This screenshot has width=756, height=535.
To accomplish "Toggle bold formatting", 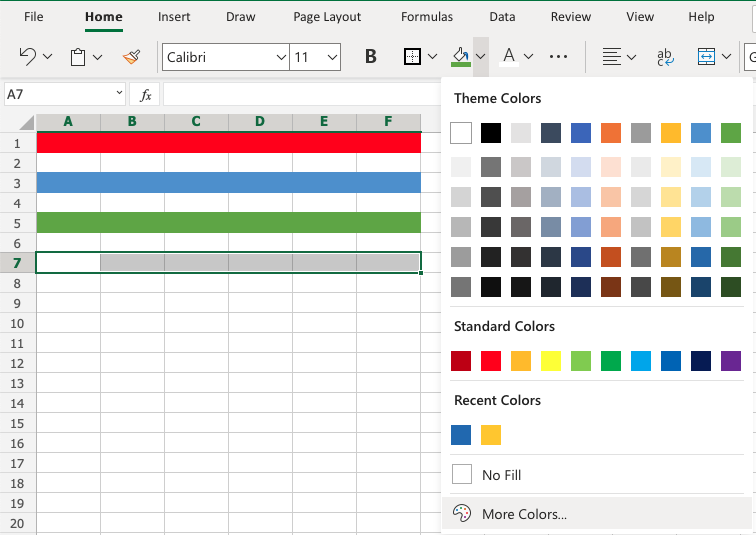I will pos(370,57).
